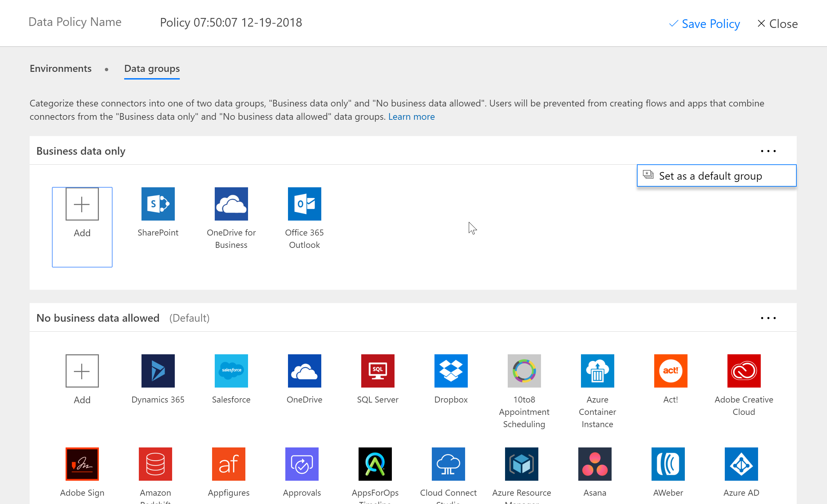
Task: Click the Office 365 Outlook connector
Action: (x=304, y=204)
